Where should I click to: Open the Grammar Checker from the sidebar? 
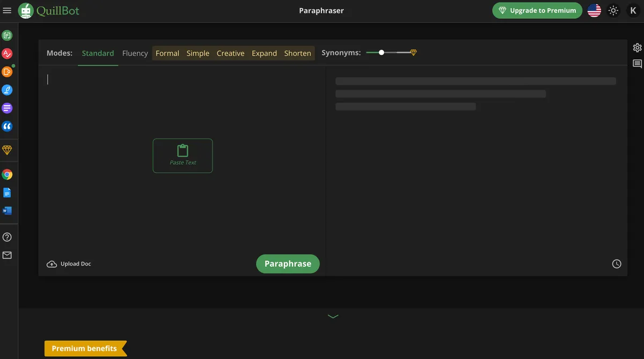click(8, 53)
